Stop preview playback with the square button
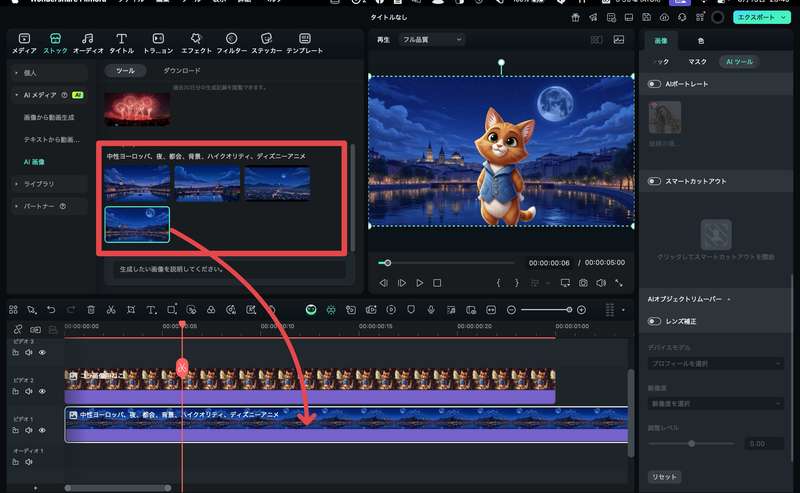The height and width of the screenshot is (493, 800). point(437,283)
